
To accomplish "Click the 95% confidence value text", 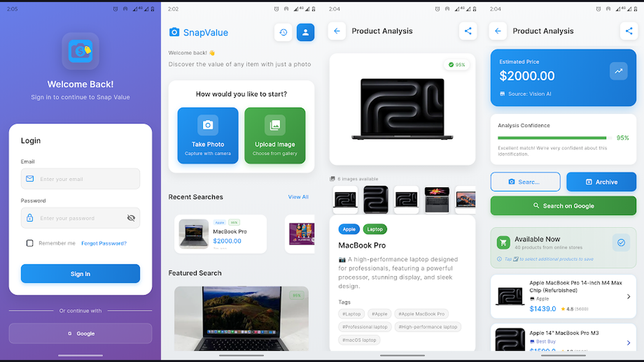I will click(x=623, y=138).
